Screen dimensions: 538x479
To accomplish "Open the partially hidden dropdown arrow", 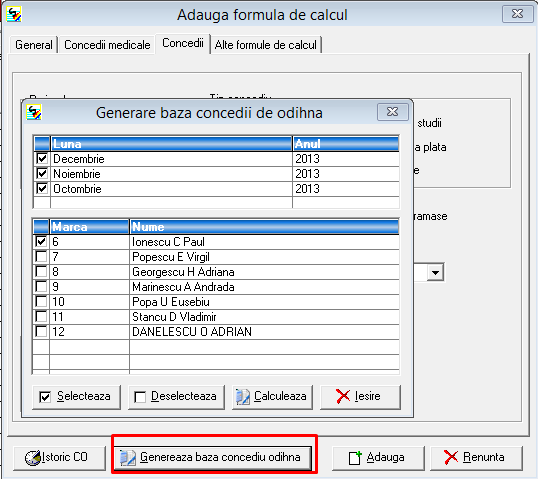I will pyautogui.click(x=435, y=273).
